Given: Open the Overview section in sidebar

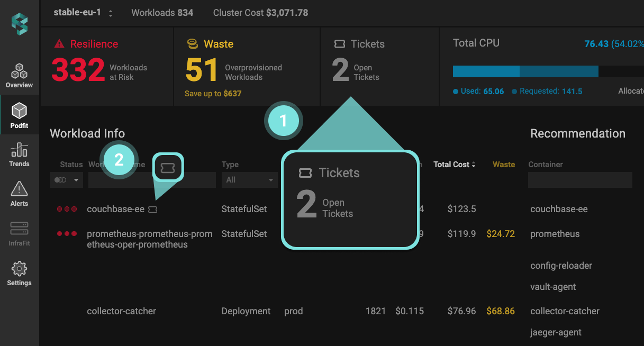Looking at the screenshot, I should click(19, 76).
